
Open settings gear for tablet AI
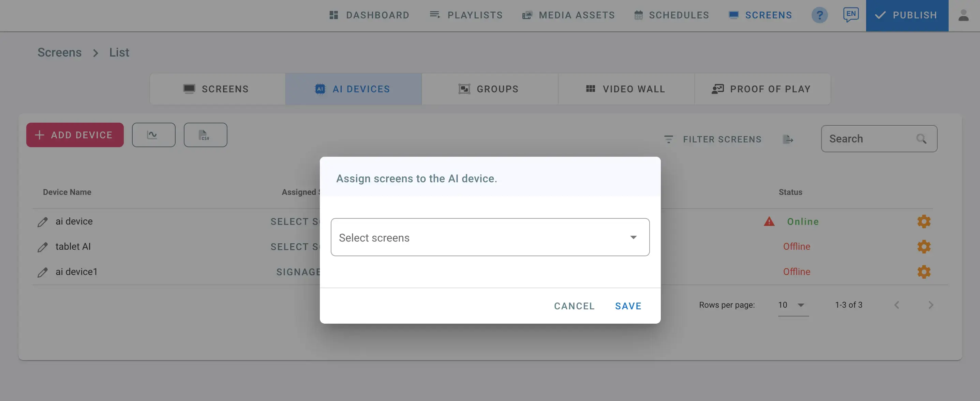(x=923, y=247)
